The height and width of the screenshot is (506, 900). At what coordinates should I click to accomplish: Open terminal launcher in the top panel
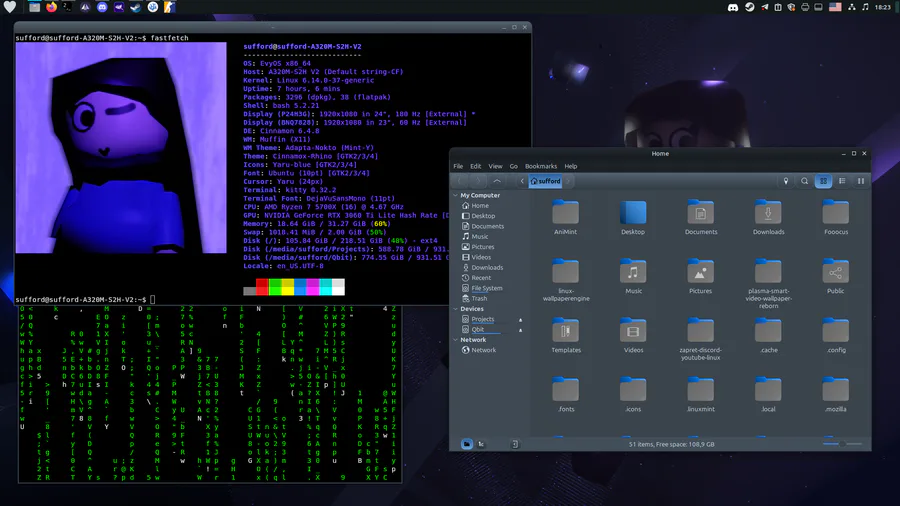click(68, 7)
